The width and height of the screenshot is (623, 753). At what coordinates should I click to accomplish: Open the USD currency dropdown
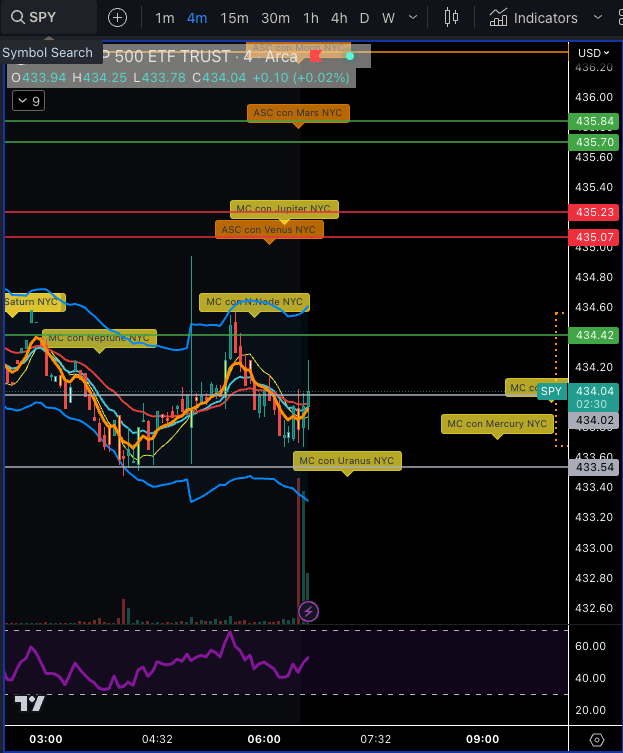pyautogui.click(x=594, y=53)
